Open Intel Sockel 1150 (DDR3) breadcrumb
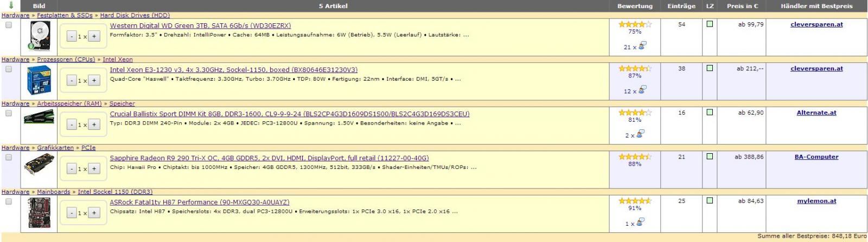The height and width of the screenshot is (242, 868). point(115,192)
